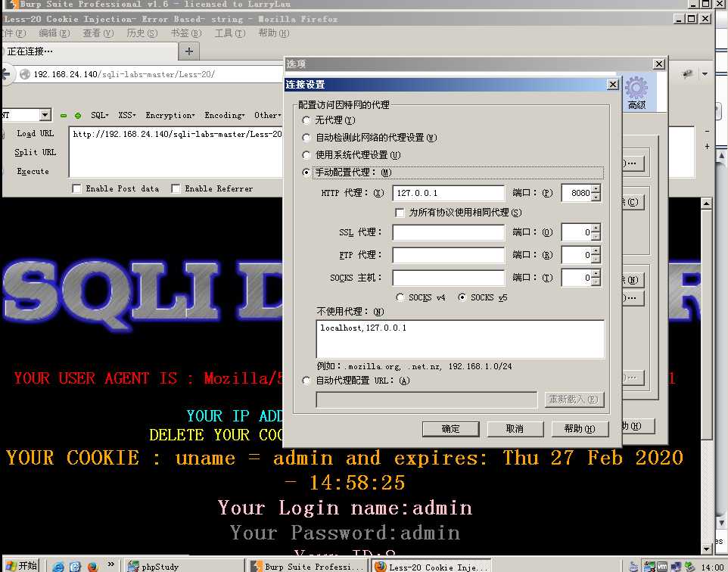
Task: Open the 编辑 menu in Firefox
Action: click(54, 33)
